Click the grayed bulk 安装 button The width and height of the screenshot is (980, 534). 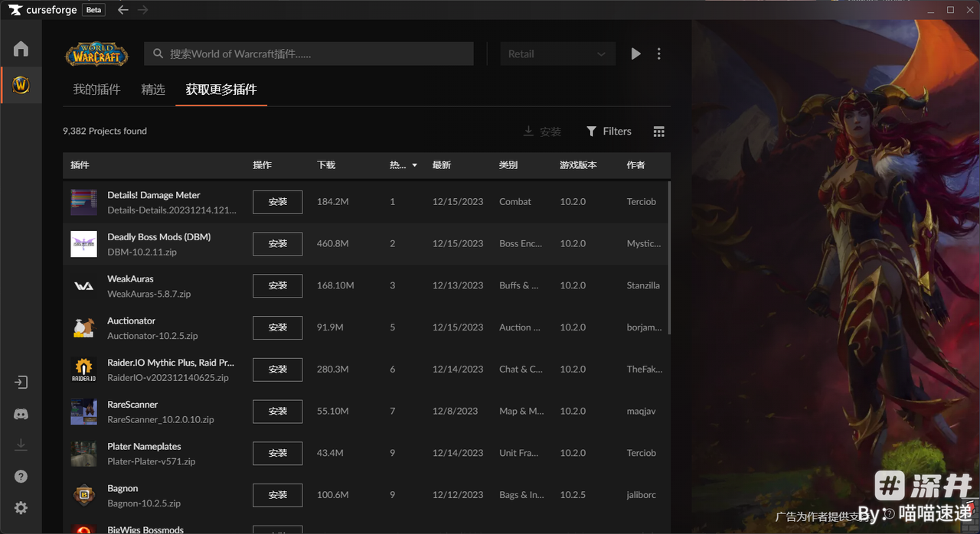point(542,132)
